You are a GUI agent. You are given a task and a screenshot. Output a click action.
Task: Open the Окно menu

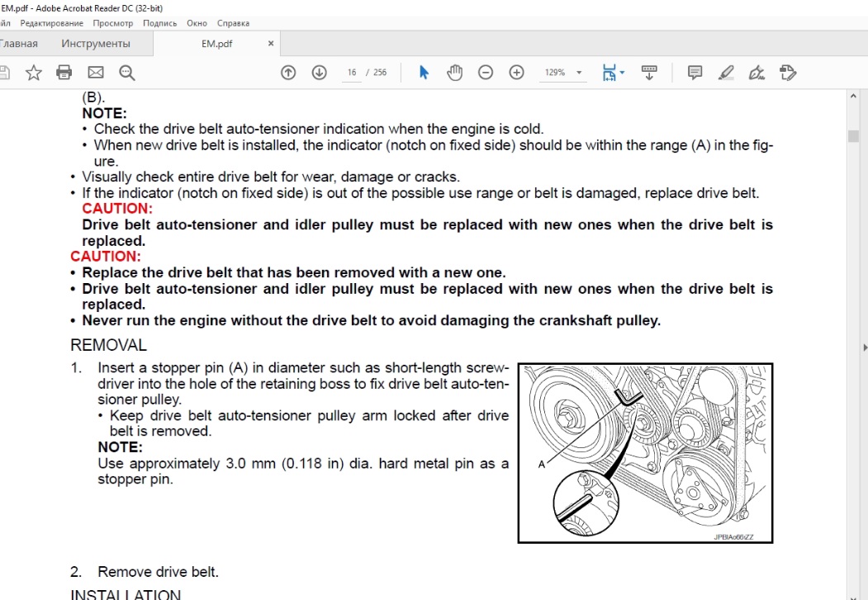pos(197,23)
